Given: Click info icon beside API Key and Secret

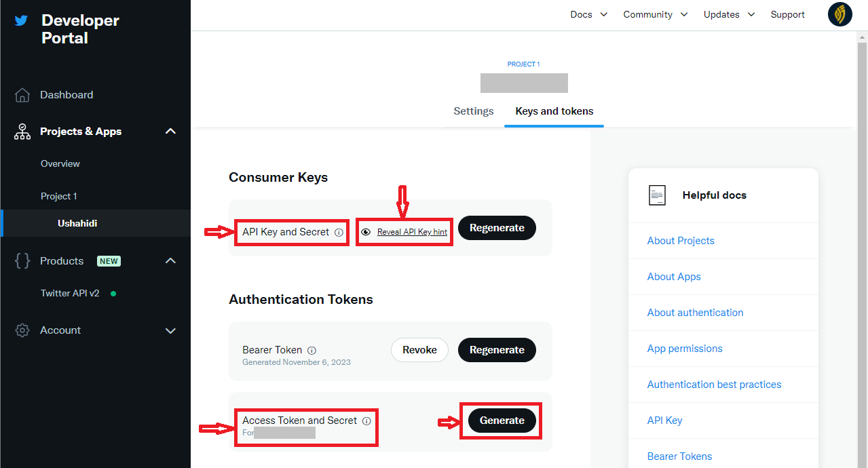Looking at the screenshot, I should pos(339,232).
